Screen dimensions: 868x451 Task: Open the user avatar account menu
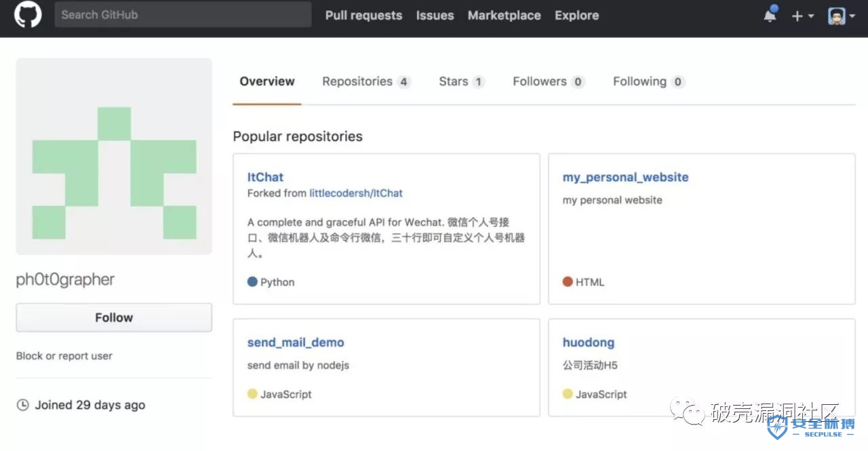pyautogui.click(x=842, y=16)
